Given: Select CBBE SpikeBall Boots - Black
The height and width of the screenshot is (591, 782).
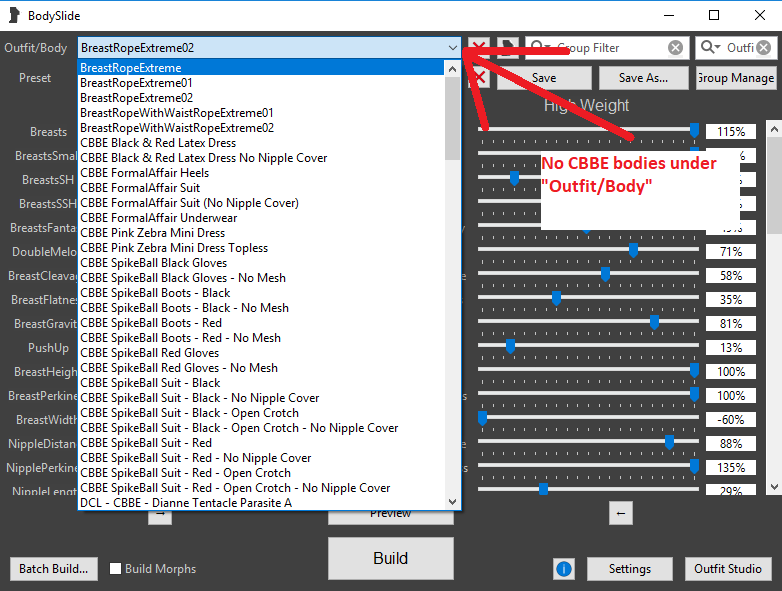Looking at the screenshot, I should 261,293.
